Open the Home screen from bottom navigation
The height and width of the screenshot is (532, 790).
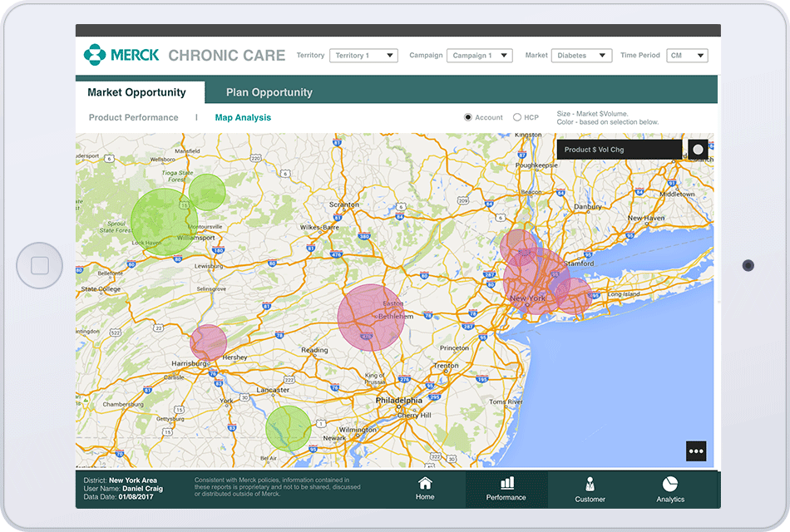(424, 490)
